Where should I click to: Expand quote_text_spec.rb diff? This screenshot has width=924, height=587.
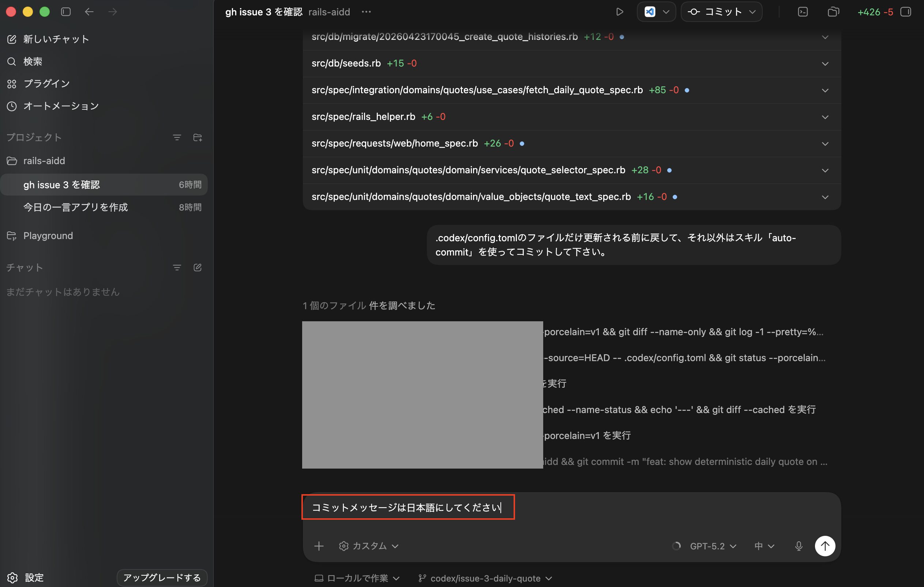(825, 197)
